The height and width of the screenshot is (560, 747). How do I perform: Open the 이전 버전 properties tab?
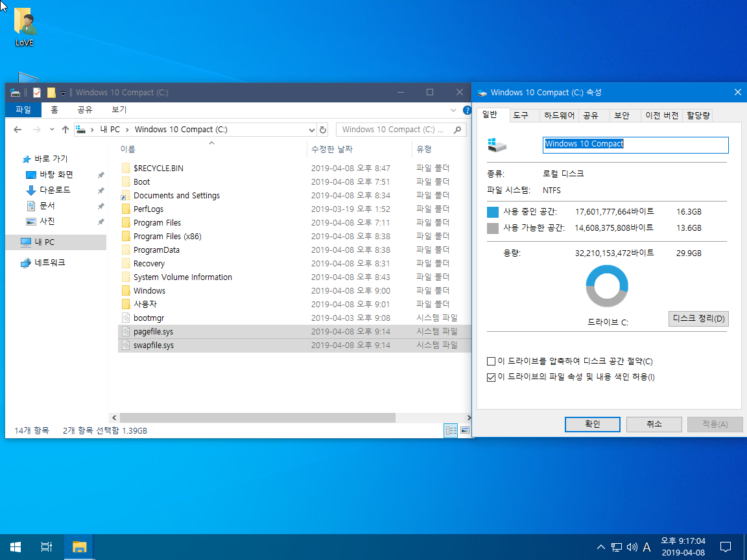(x=661, y=116)
